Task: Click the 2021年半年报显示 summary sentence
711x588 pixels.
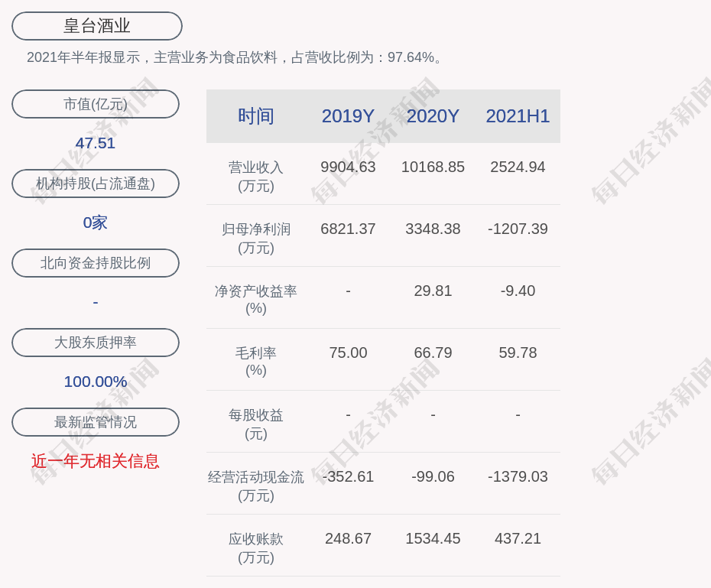Action: (235, 57)
